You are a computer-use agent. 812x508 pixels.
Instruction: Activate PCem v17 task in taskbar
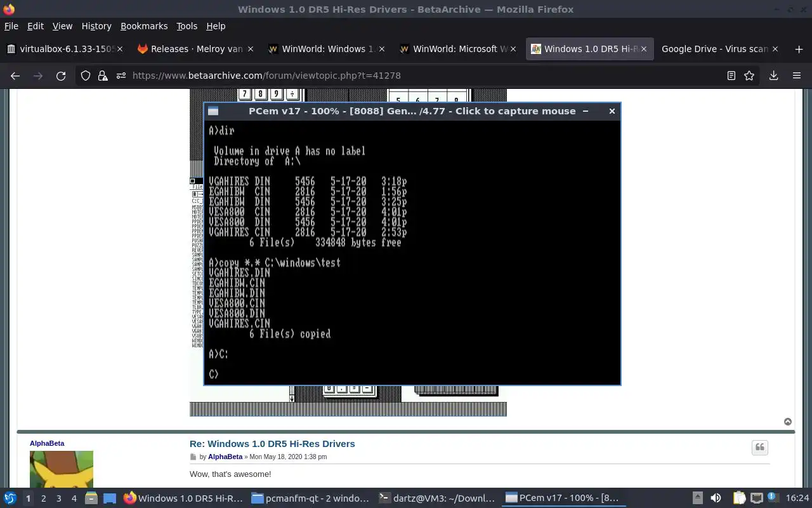point(565,498)
